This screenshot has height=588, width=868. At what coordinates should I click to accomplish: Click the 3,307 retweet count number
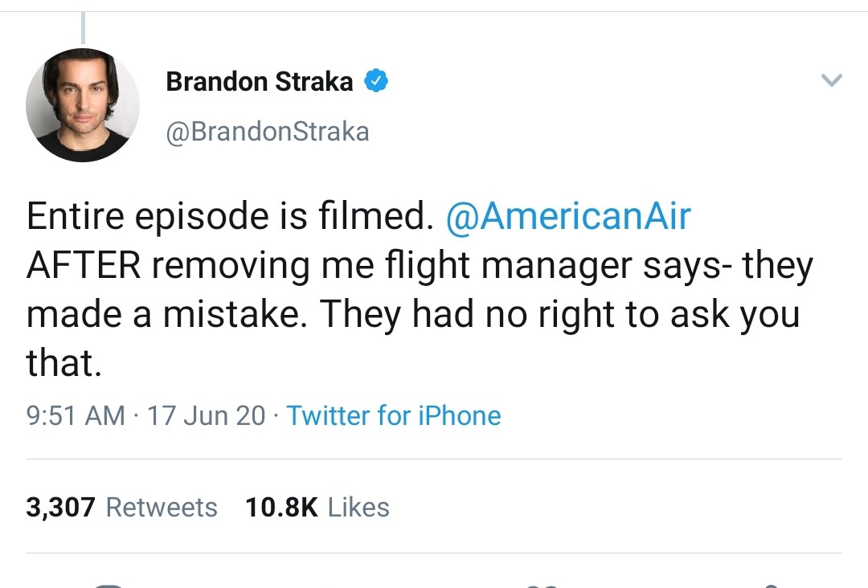[60, 507]
